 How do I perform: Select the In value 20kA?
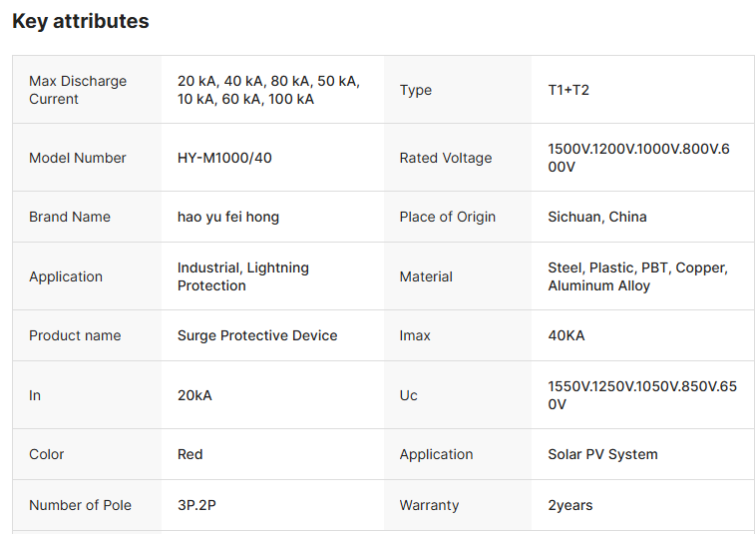pos(194,395)
